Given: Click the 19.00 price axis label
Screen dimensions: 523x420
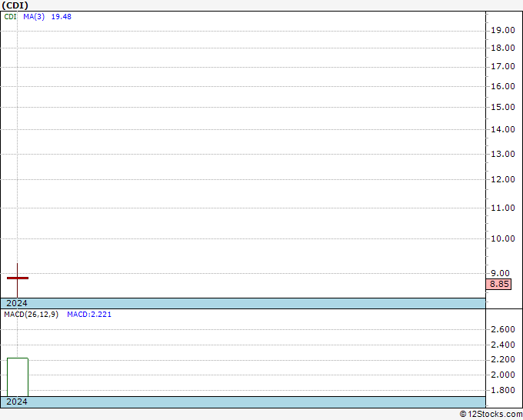Looking at the screenshot, I should coord(503,30).
